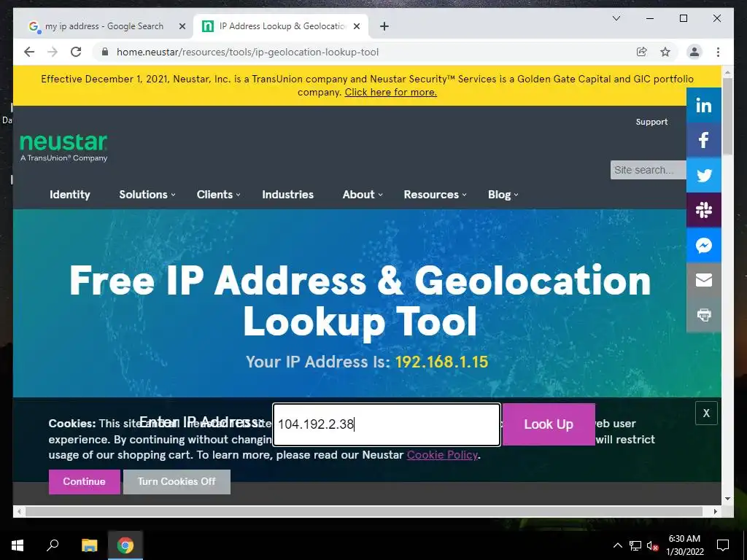
Task: Close the Google Search tab
Action: pyautogui.click(x=182, y=26)
